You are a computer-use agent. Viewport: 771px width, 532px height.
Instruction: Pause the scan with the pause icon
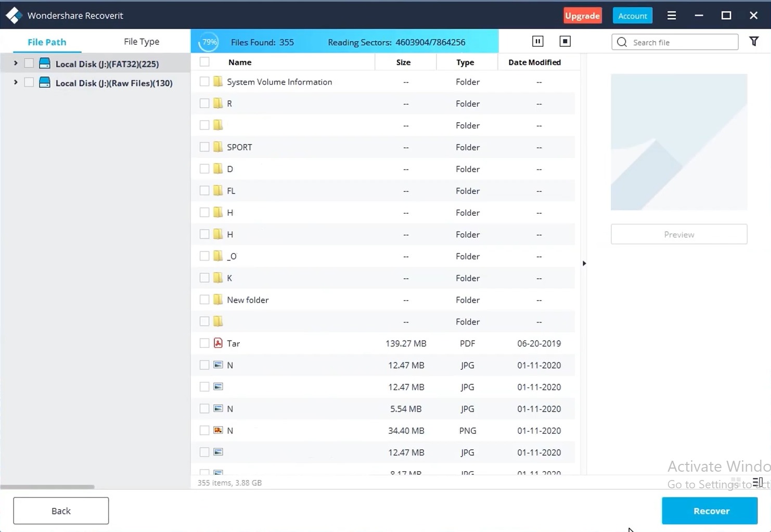[538, 42]
